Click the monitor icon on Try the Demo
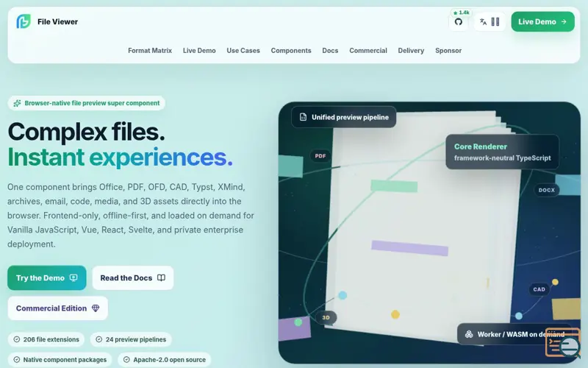588x368 pixels. pos(73,278)
